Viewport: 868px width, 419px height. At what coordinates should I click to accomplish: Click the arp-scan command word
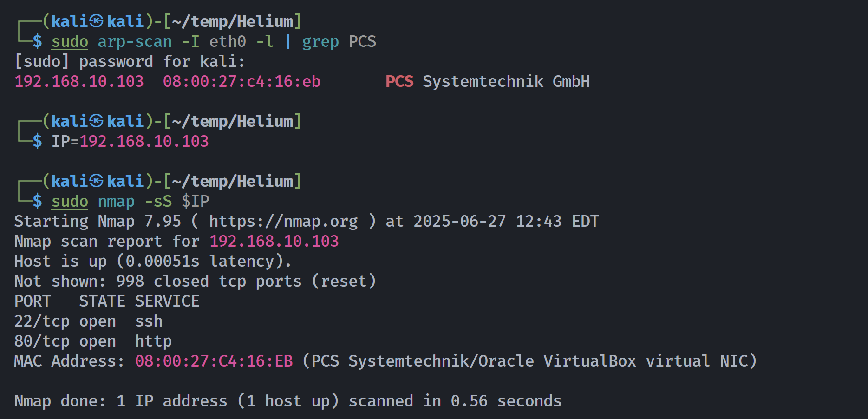pyautogui.click(x=135, y=42)
